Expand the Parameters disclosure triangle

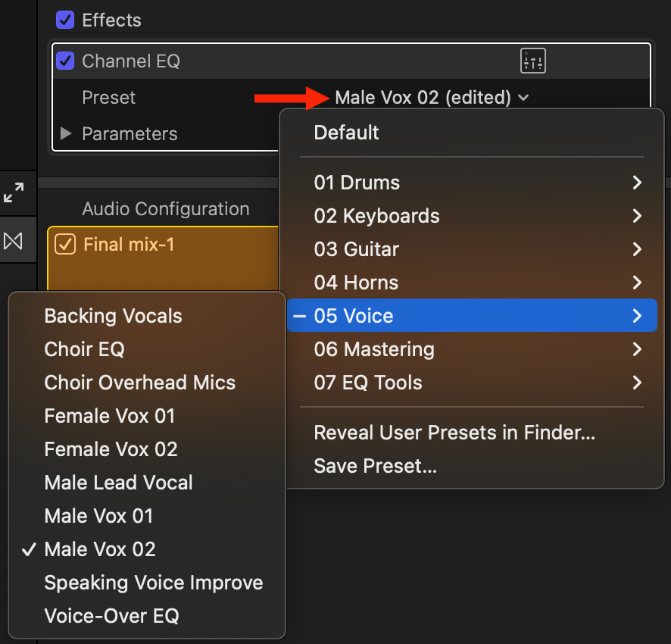[66, 134]
